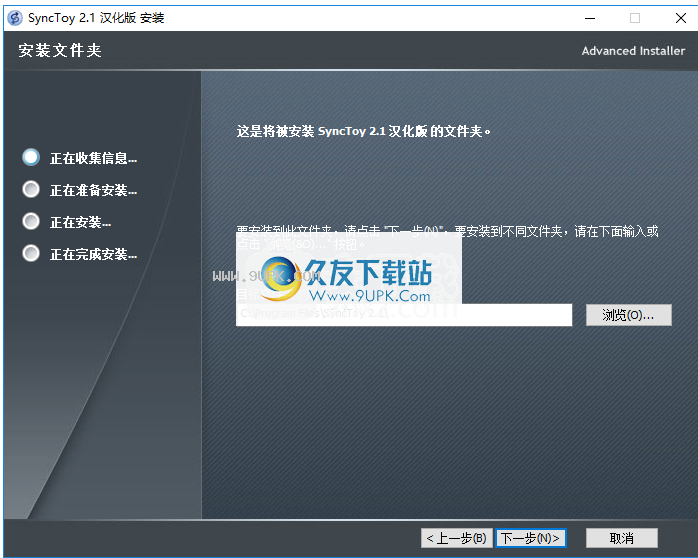Proceed with the 下一步(N) button
Viewport: 698px width, 558px height.
point(531,538)
